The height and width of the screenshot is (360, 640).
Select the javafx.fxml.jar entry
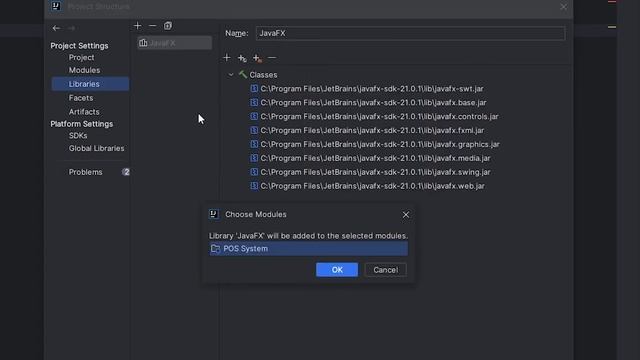[372, 130]
